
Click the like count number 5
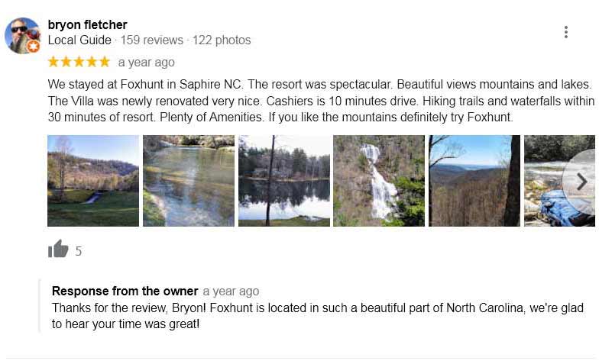[79, 251]
